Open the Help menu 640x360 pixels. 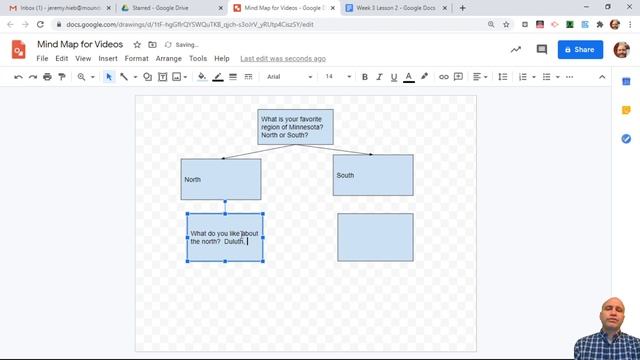tap(222, 58)
